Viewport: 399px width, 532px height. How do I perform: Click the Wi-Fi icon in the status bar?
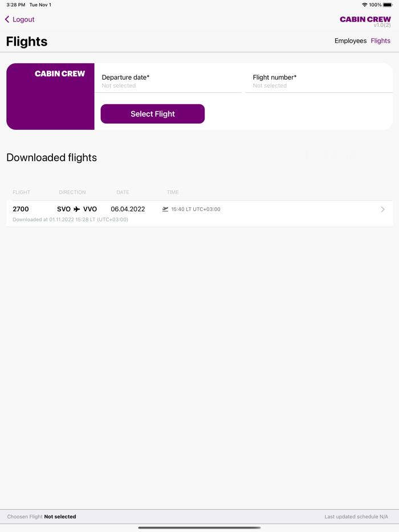point(364,4)
